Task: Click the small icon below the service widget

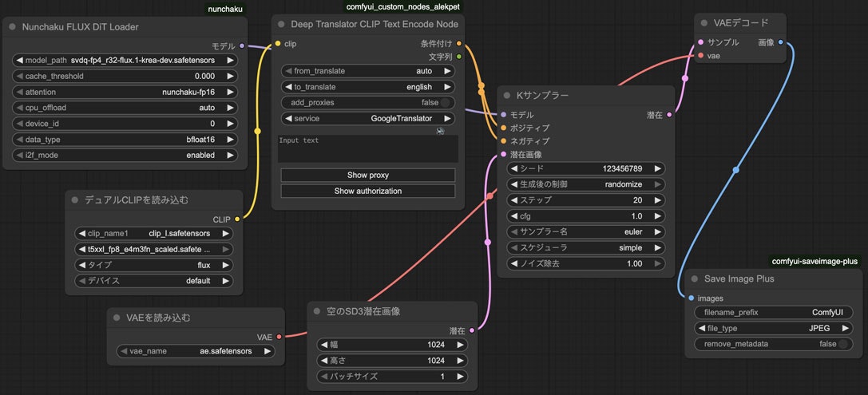Action: (441, 131)
